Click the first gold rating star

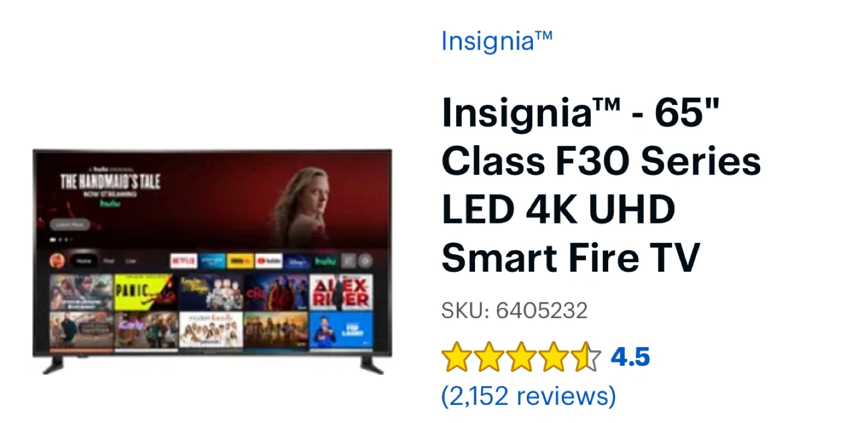pyautogui.click(x=456, y=357)
